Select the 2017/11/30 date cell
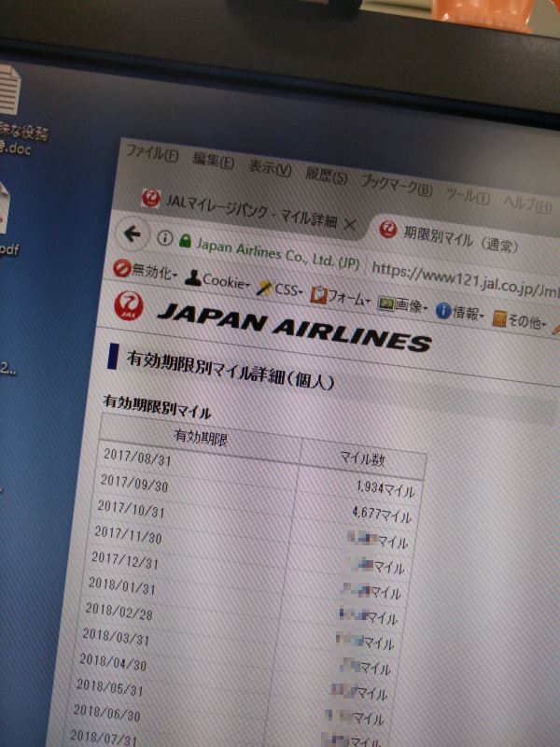The height and width of the screenshot is (747, 560). [128, 534]
